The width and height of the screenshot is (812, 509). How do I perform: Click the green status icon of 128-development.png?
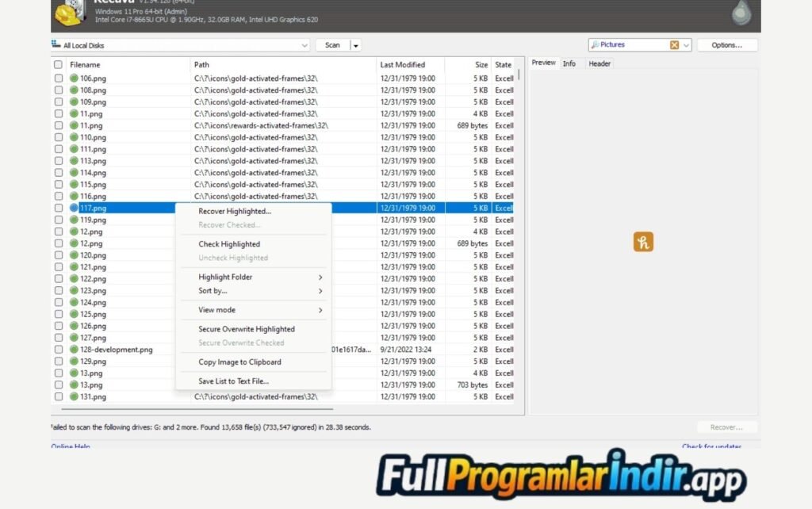(x=74, y=350)
